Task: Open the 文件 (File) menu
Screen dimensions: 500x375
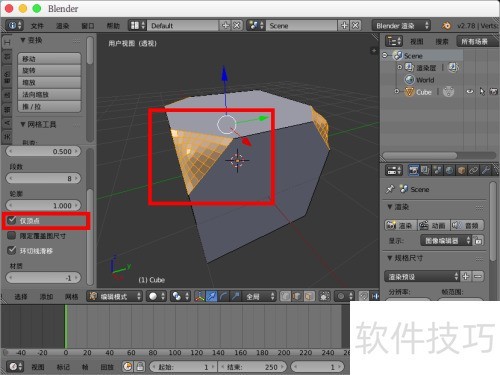Action: tap(37, 26)
